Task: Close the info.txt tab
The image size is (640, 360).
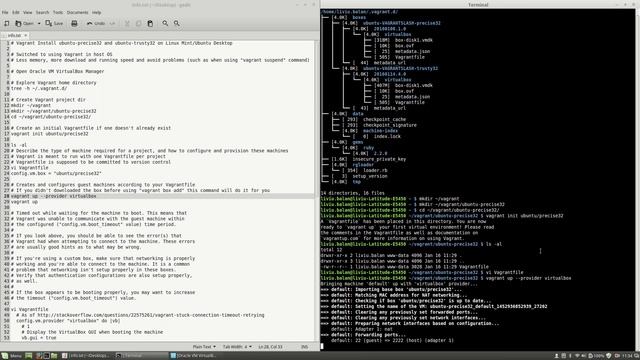Action: click(25, 36)
